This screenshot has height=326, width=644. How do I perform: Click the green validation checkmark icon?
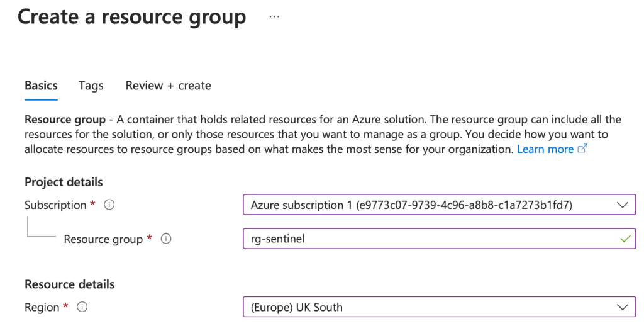(x=625, y=239)
